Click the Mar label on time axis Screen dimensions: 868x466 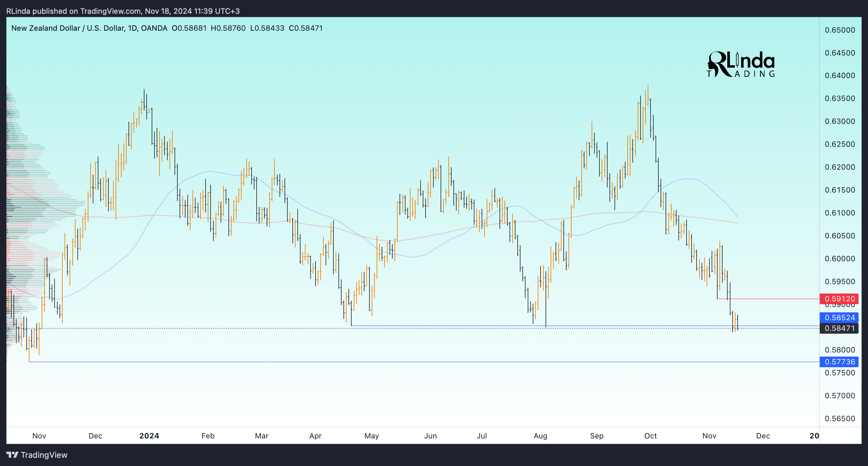[x=261, y=436]
